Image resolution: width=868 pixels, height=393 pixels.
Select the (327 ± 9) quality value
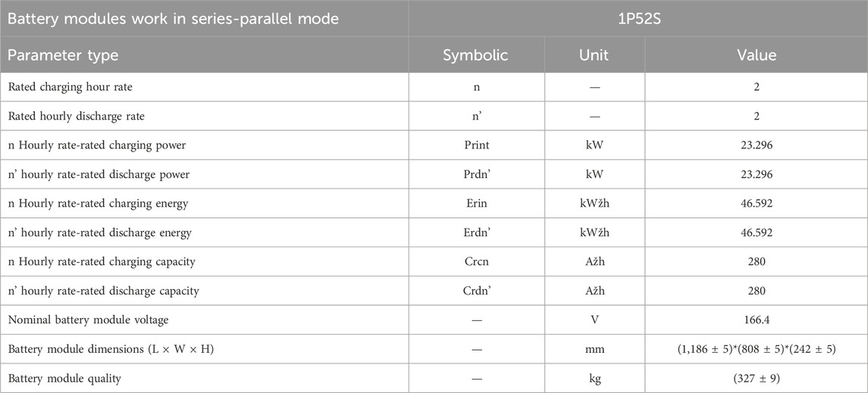[x=756, y=378]
